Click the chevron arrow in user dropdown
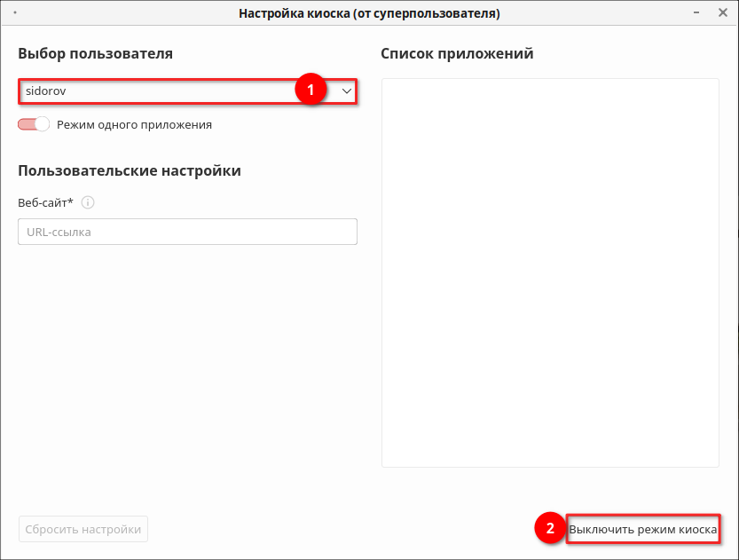The width and height of the screenshot is (739, 560). click(x=347, y=91)
